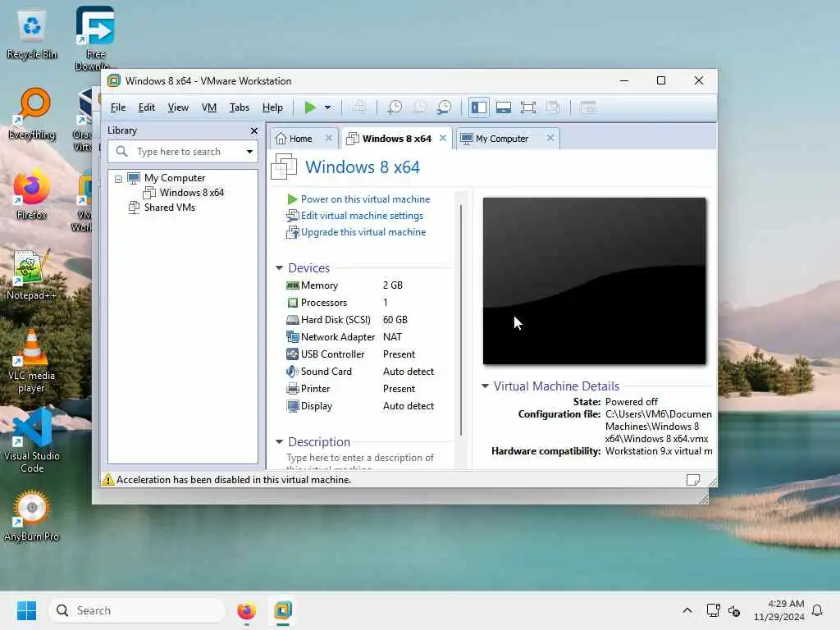Open Firefox from the taskbar

click(x=246, y=610)
